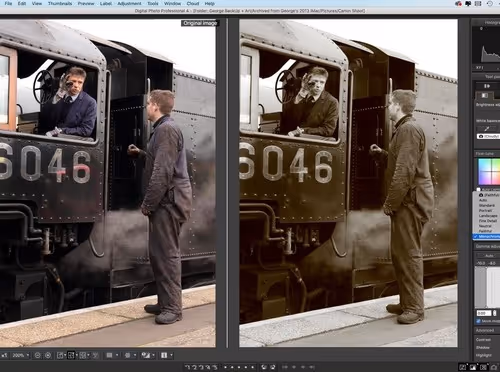Click the white balance eyedropper icon

pyautogui.click(x=486, y=129)
